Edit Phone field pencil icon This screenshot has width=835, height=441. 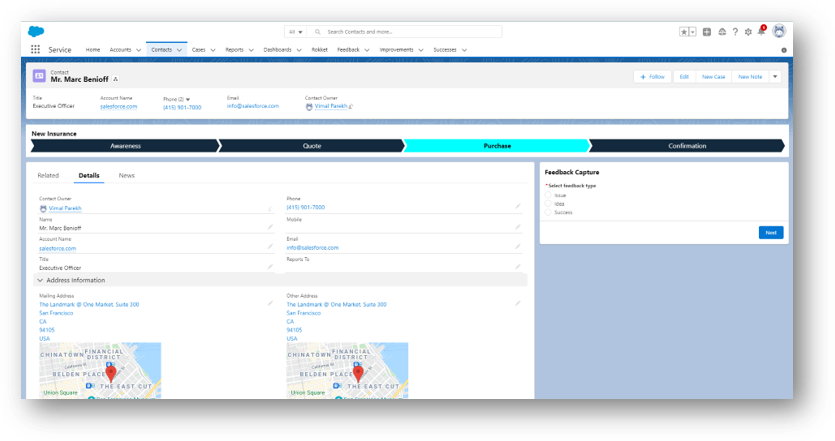click(x=518, y=206)
